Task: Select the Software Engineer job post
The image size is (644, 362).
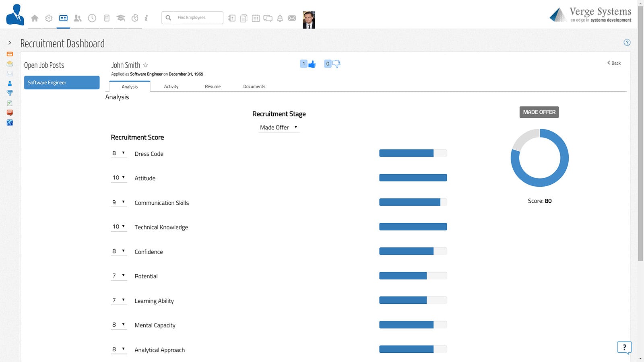Action: pos(62,82)
